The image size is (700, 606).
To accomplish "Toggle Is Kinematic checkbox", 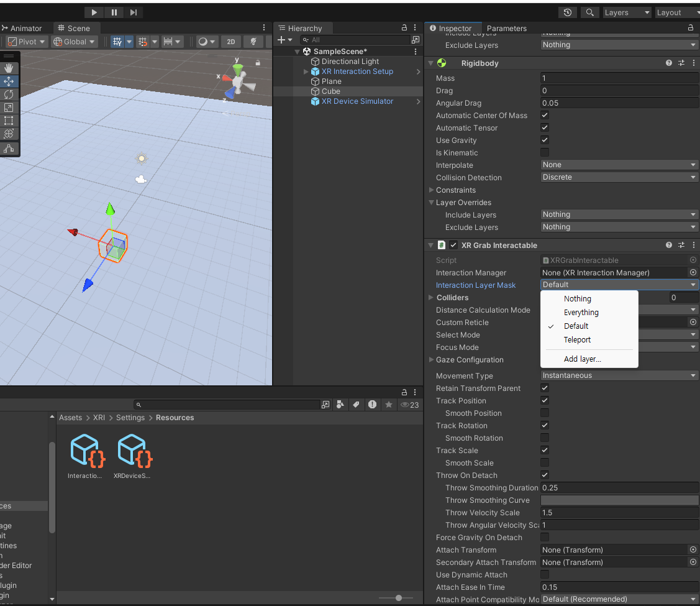I will tap(545, 153).
